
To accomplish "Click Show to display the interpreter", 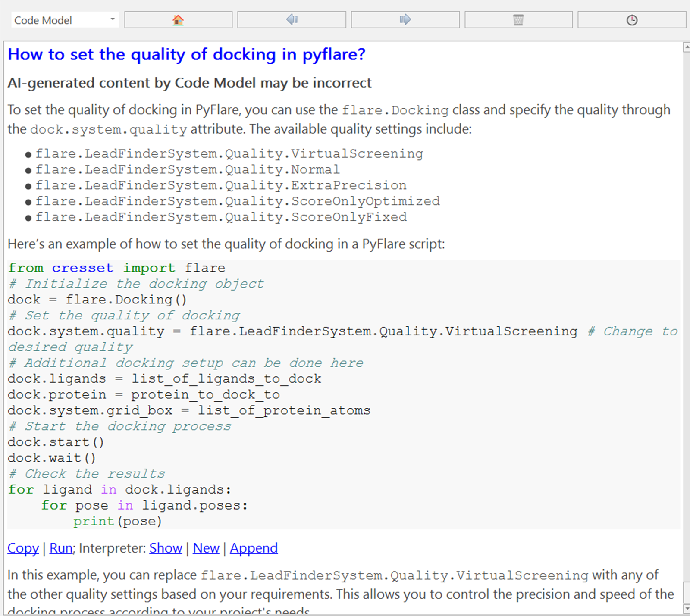I will tap(166, 548).
